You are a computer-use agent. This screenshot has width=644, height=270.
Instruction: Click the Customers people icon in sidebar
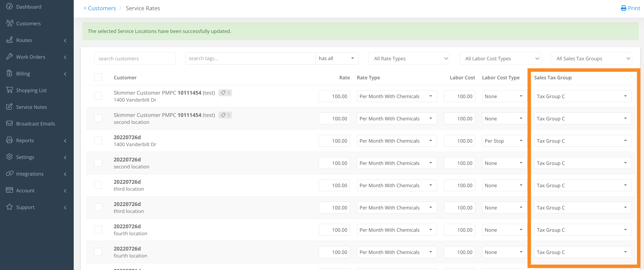[10, 23]
